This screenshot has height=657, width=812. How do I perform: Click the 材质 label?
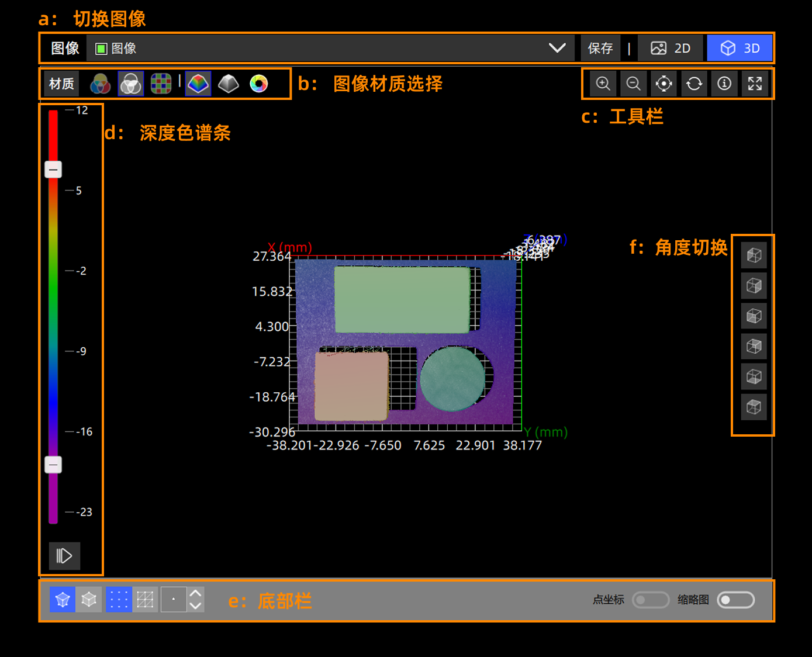click(61, 84)
